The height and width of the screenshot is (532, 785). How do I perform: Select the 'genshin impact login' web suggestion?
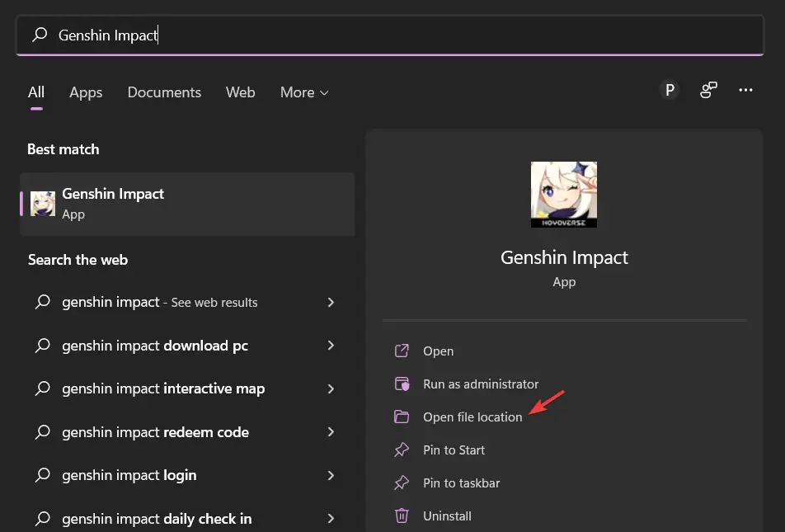[x=129, y=475]
